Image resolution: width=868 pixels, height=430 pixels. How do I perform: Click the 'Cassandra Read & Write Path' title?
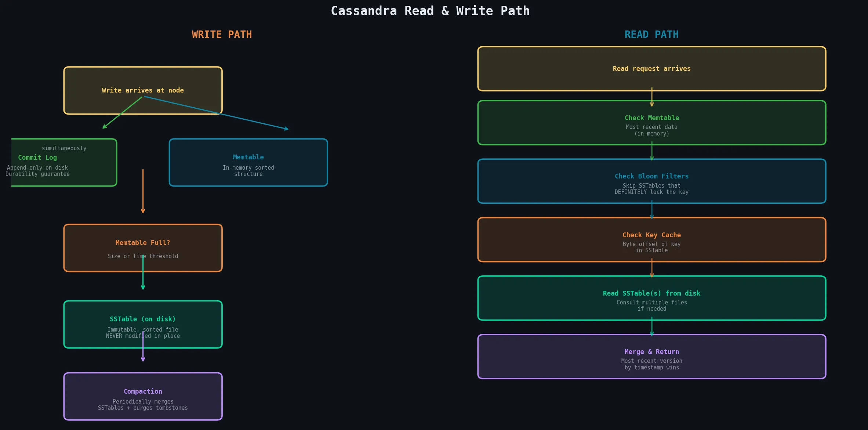(430, 11)
